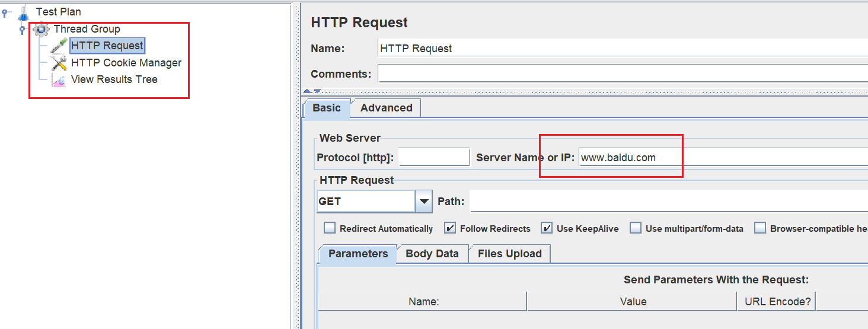Select HTTP Request in the tree

107,46
